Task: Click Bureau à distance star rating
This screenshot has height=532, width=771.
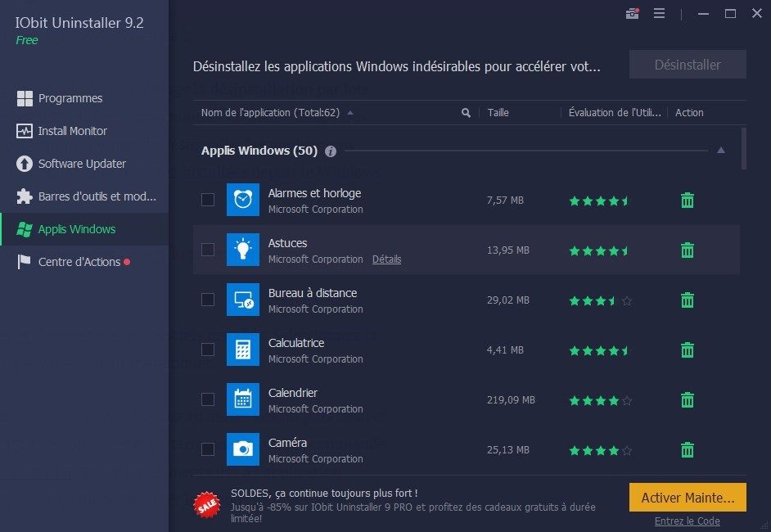Action: 601,300
